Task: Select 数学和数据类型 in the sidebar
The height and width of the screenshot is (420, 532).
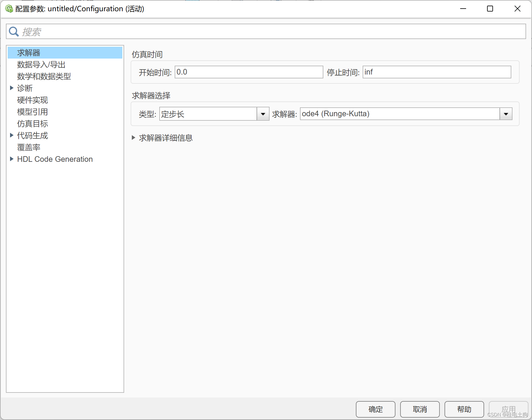Action: tap(43, 76)
